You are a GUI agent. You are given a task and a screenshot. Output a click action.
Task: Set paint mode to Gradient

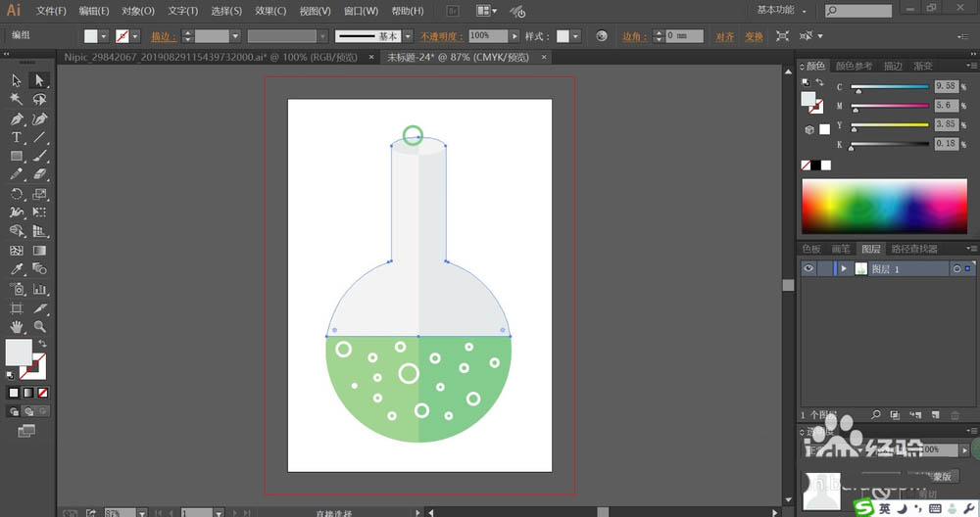28,393
